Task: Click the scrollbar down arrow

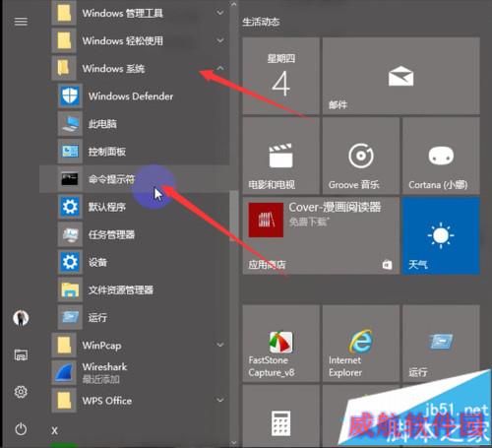Action: coord(234,443)
